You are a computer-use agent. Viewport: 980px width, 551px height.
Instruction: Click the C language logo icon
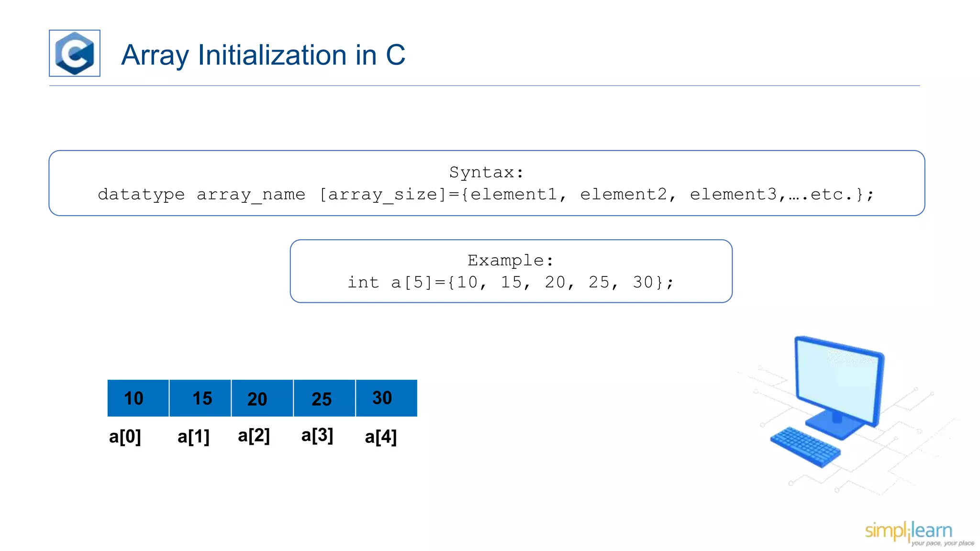pos(75,53)
